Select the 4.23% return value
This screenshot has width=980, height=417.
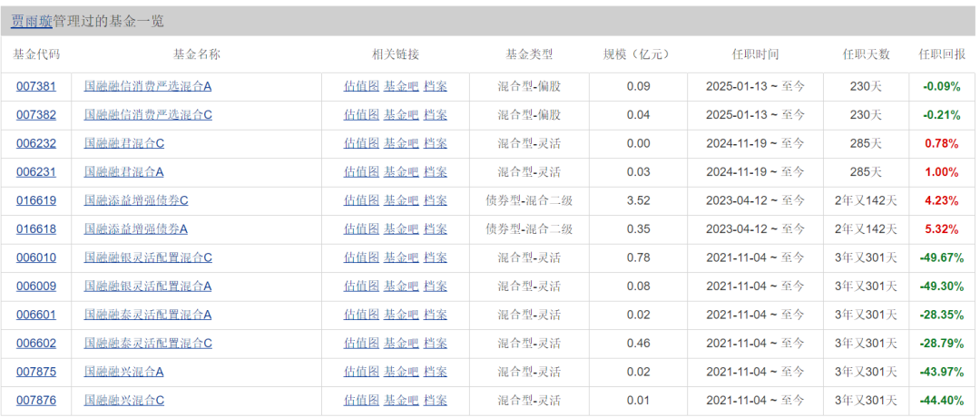point(941,200)
